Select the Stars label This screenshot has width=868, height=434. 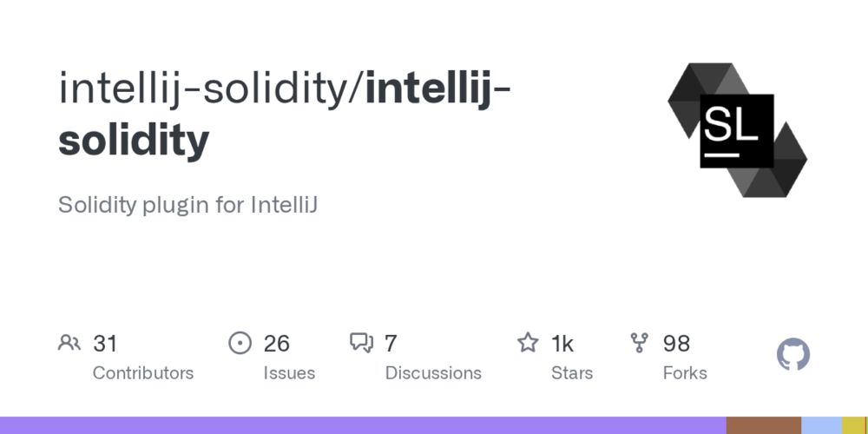click(x=572, y=373)
